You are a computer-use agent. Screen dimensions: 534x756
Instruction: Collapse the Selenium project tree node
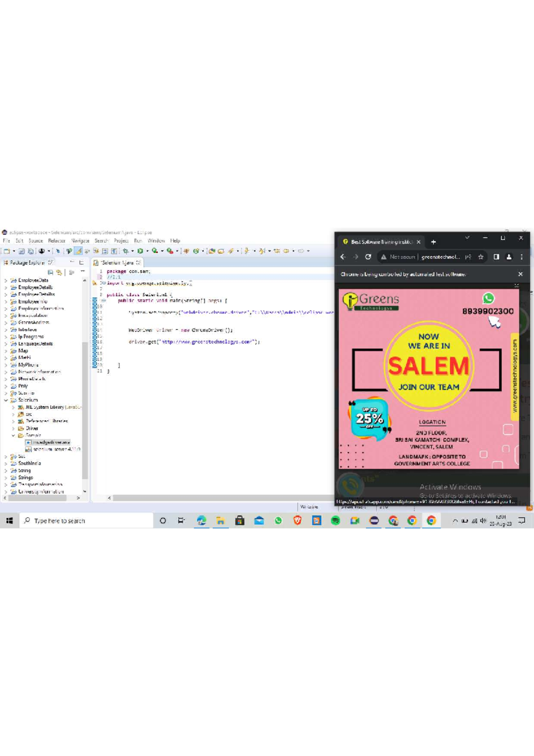(x=6, y=400)
